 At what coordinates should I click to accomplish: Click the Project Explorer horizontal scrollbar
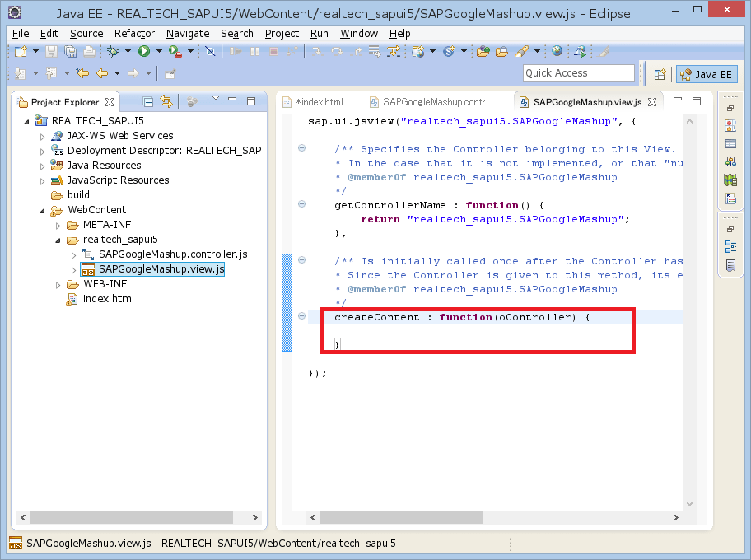132,517
